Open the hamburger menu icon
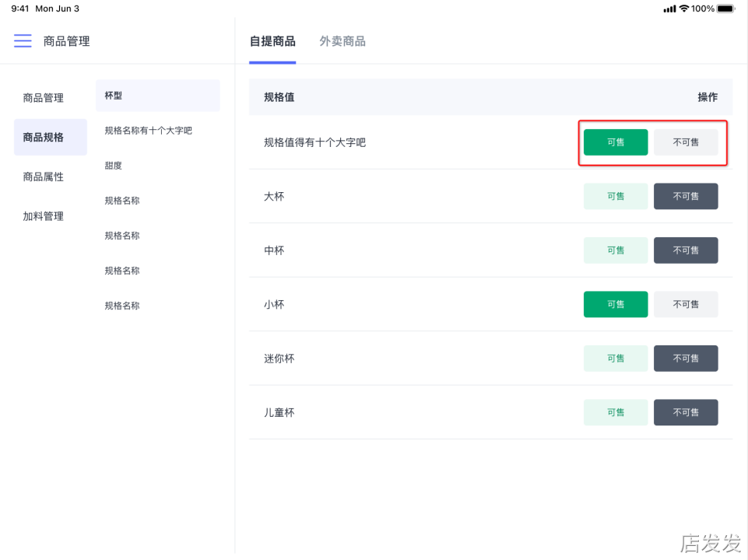The image size is (748, 560). click(x=23, y=40)
